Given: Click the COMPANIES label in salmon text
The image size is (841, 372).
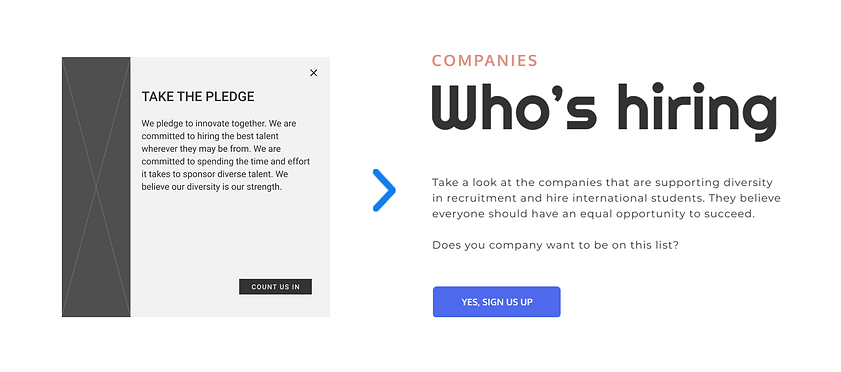Looking at the screenshot, I should tap(484, 61).
